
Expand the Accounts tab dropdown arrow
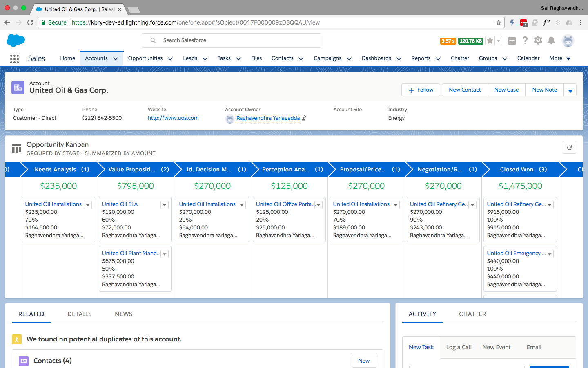[x=116, y=59]
